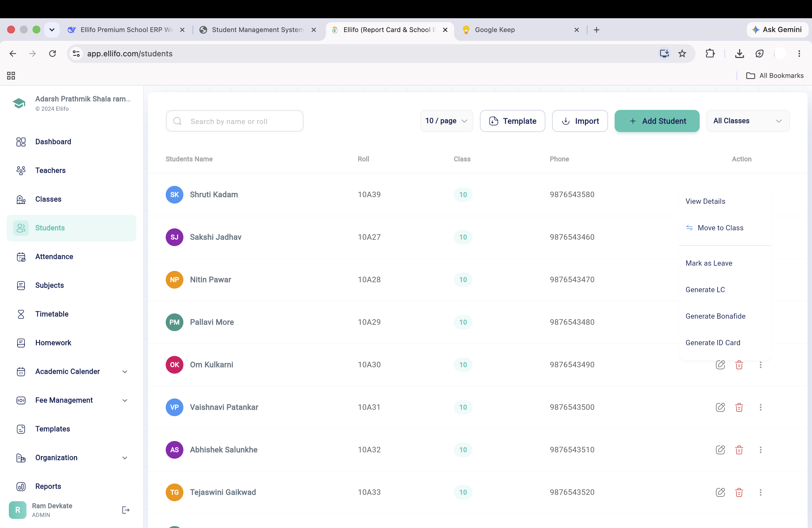Click the Attendance calendar icon
The width and height of the screenshot is (812, 528).
[21, 257]
